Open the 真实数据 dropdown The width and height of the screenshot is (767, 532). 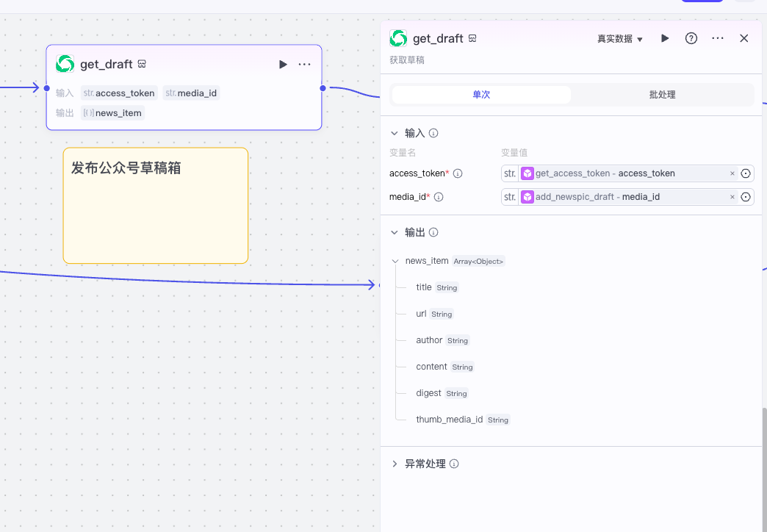point(620,39)
